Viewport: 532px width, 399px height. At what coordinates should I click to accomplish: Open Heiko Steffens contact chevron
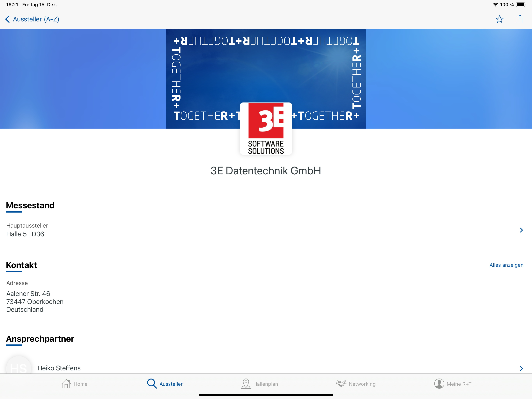click(521, 368)
